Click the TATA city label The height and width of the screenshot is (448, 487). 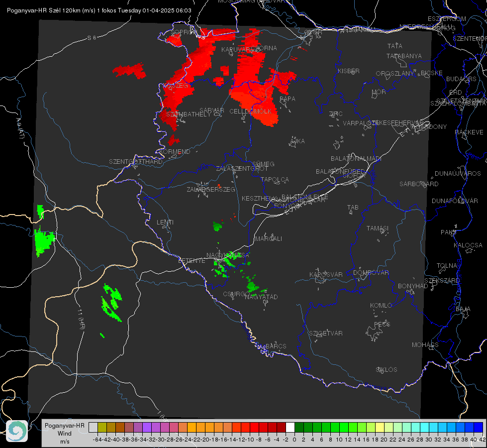pyautogui.click(x=395, y=46)
